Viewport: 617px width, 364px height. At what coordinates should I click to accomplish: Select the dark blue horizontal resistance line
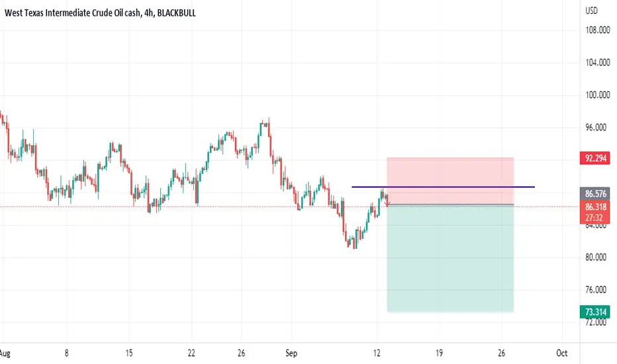(443, 187)
